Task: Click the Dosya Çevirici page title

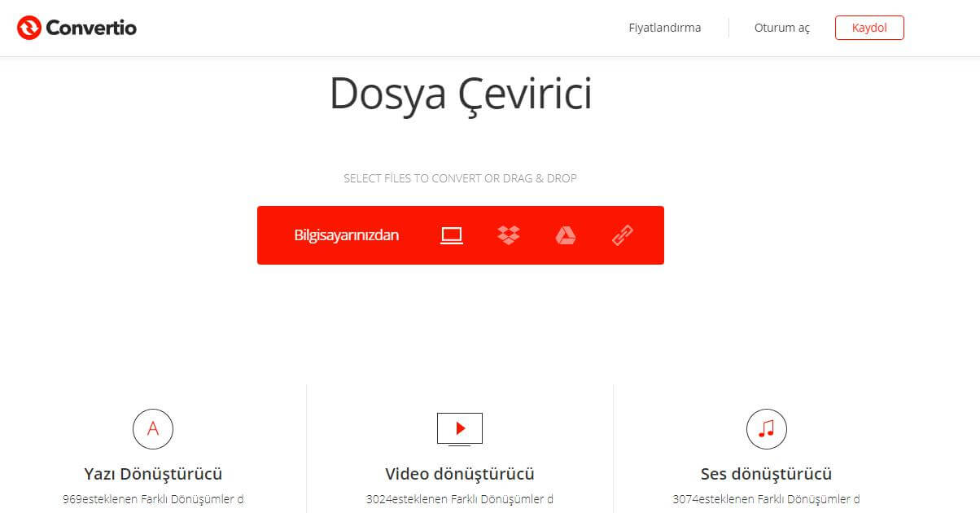Action: (x=461, y=94)
